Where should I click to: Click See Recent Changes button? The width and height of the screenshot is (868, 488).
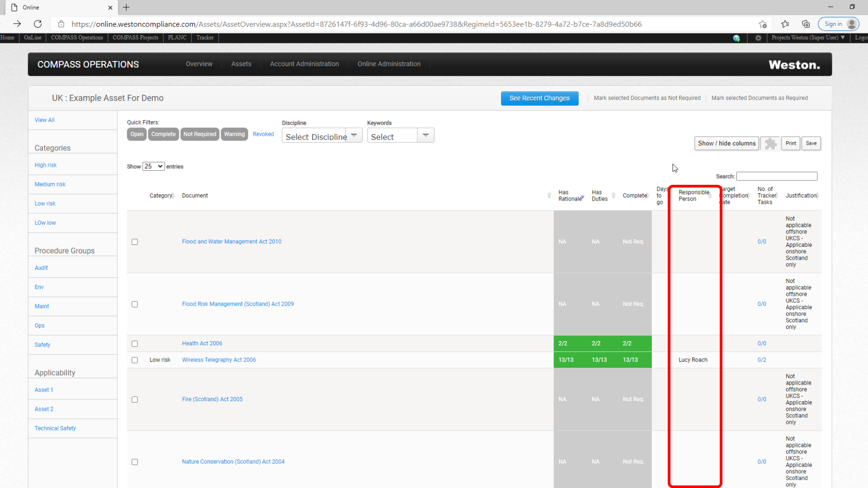click(539, 98)
